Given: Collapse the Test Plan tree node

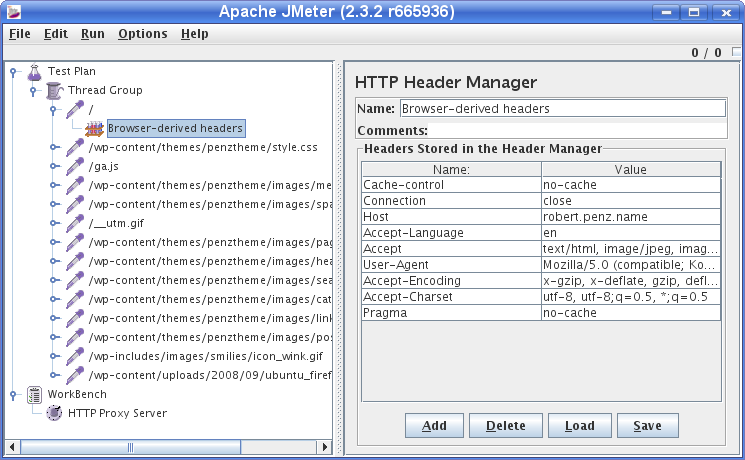Looking at the screenshot, I should tap(13, 72).
